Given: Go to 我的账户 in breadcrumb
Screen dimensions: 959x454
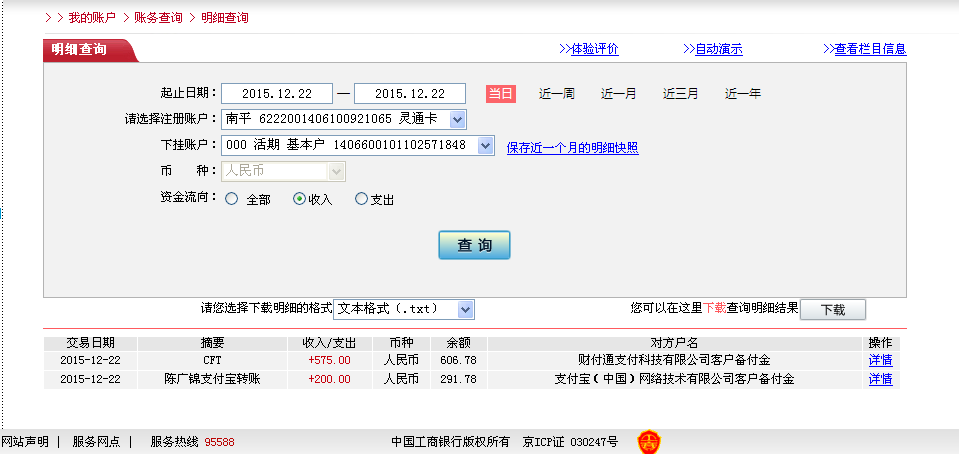Looking at the screenshot, I should (x=93, y=18).
